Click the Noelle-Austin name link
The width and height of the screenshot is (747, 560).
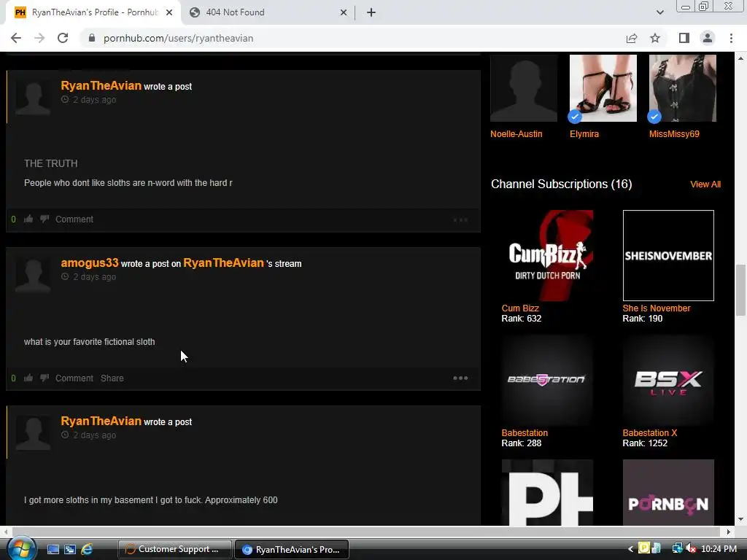516,134
